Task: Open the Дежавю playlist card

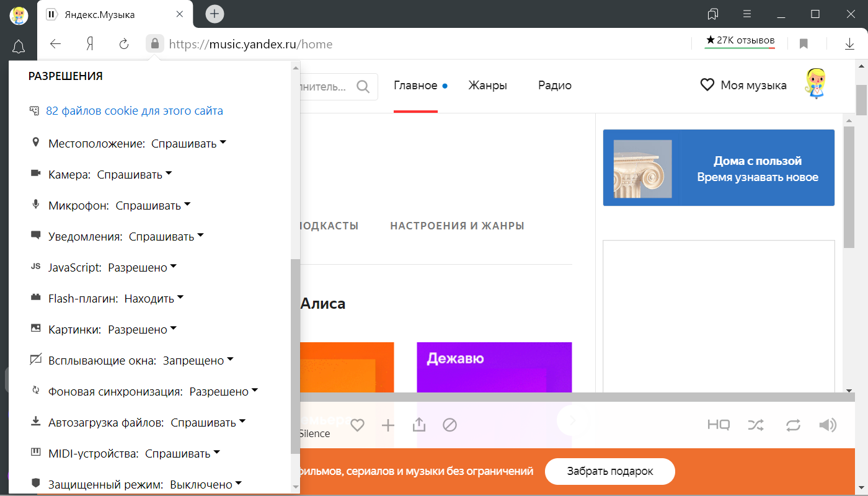Action: (x=494, y=367)
